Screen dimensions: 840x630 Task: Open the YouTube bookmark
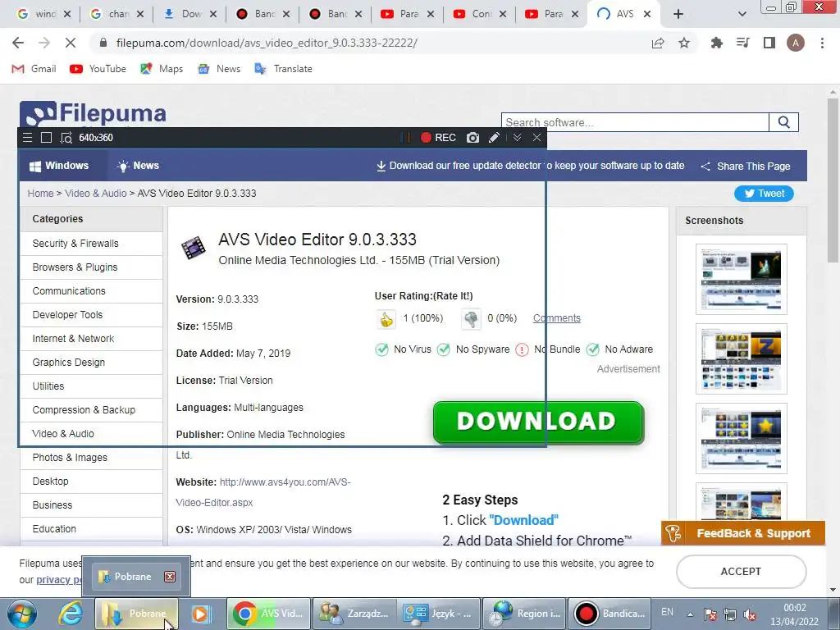tap(98, 69)
